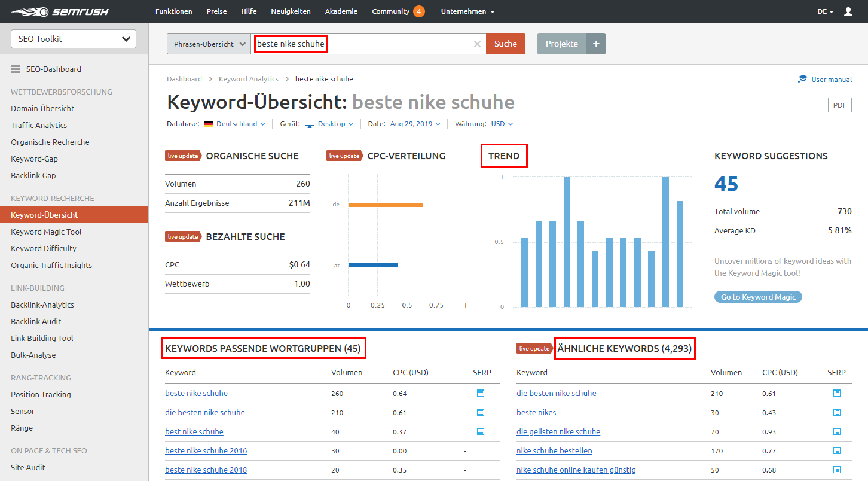Open the Aug 29, 2019 date dropdown
This screenshot has height=481, width=868.
415,124
